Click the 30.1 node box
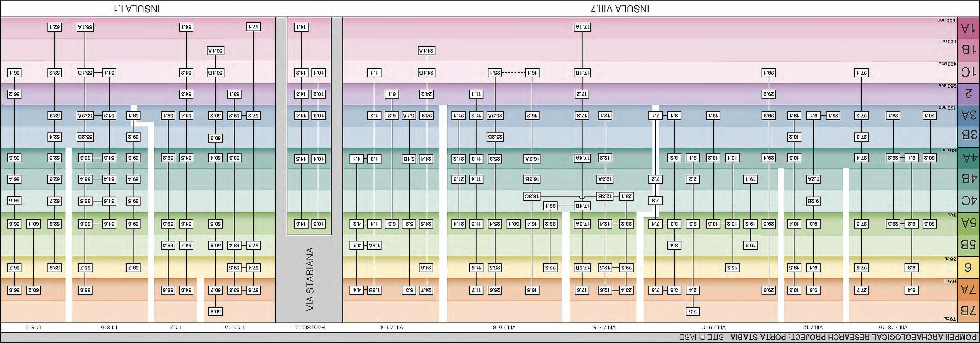 click(x=514, y=224)
